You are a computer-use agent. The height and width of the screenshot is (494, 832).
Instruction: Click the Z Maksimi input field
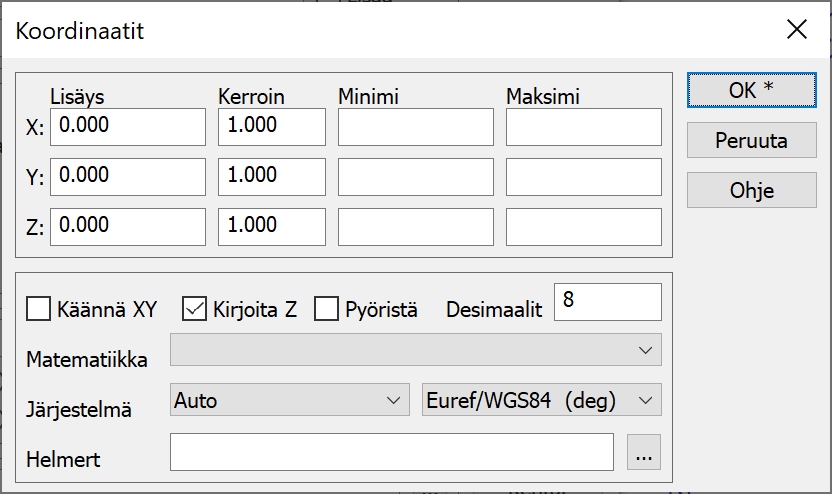pos(583,227)
